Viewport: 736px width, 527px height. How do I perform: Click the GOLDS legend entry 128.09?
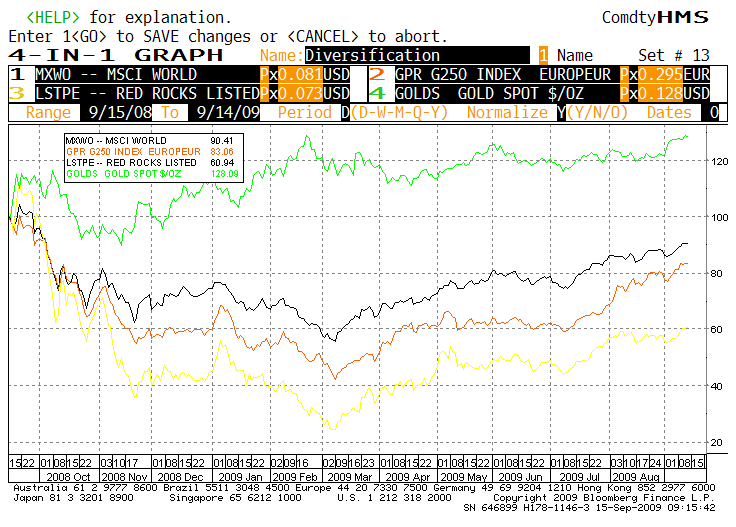click(224, 174)
